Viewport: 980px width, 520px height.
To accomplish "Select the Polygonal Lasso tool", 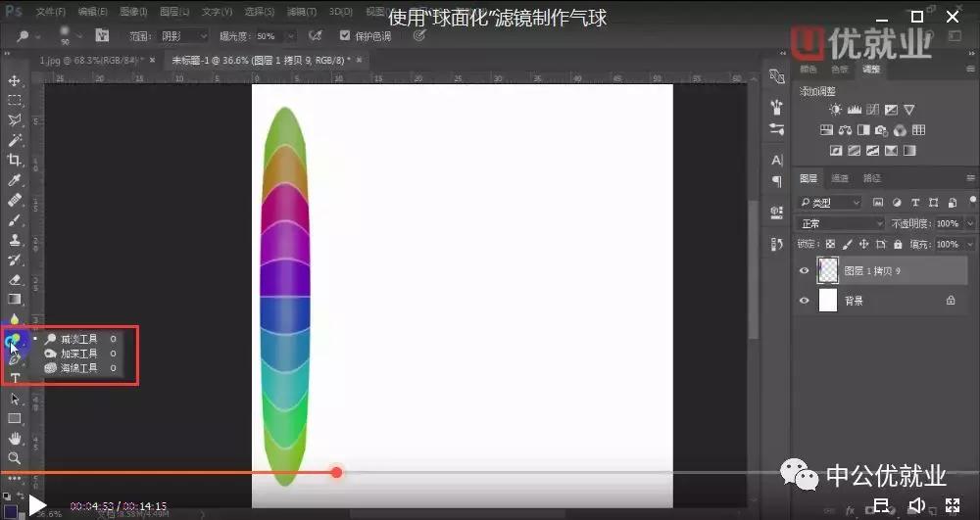I will tap(15, 120).
